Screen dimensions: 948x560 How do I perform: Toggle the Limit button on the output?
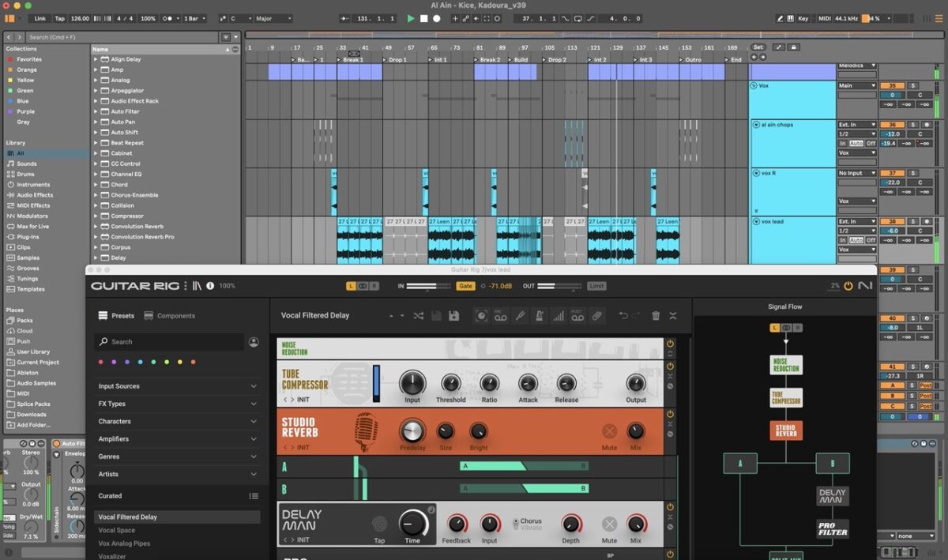coord(596,286)
